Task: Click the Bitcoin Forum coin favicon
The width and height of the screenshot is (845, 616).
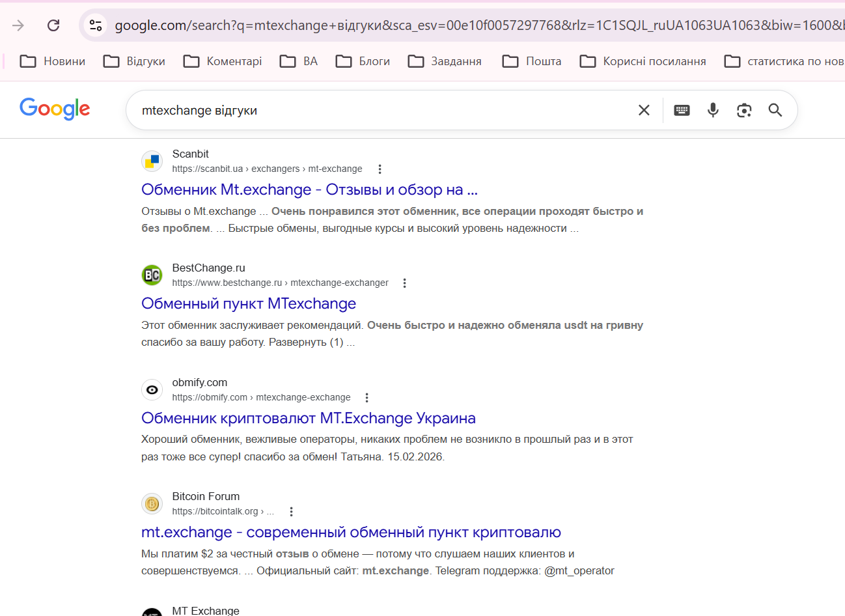Action: tap(152, 503)
